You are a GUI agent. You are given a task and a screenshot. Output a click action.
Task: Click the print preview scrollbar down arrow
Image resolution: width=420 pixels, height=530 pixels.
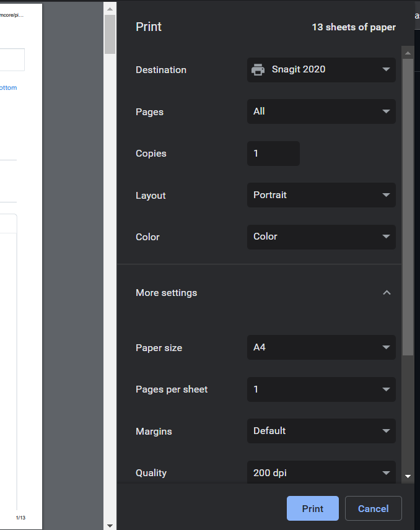pyautogui.click(x=110, y=524)
